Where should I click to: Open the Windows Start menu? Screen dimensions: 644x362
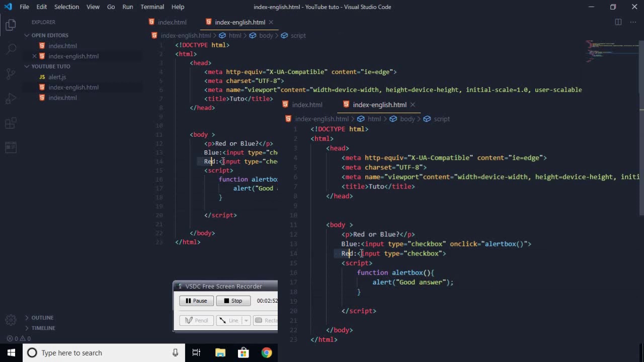(x=11, y=352)
